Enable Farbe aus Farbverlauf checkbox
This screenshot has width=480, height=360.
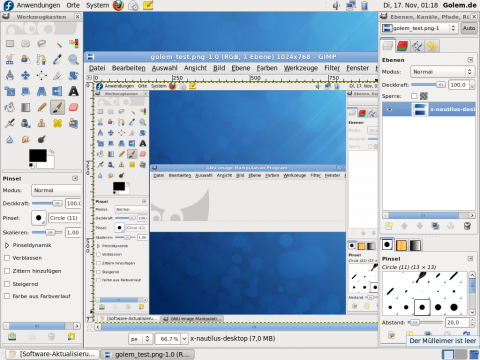tap(7, 296)
